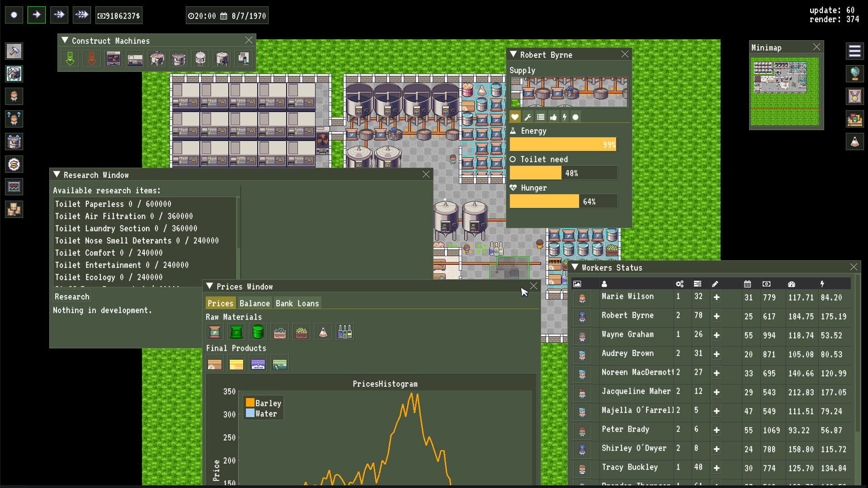Open the chat bubble panel from left sidebar
This screenshot has width=868, height=488.
point(14,141)
